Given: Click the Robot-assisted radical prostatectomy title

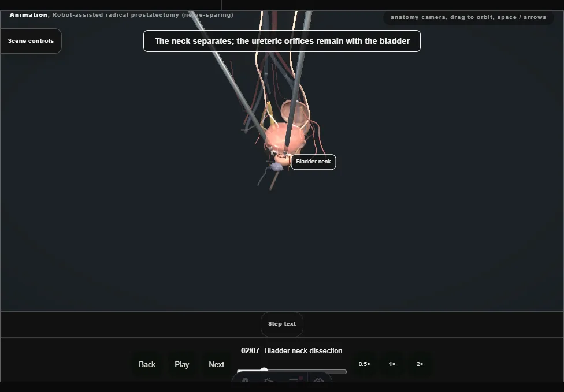Looking at the screenshot, I should pyautogui.click(x=143, y=15).
